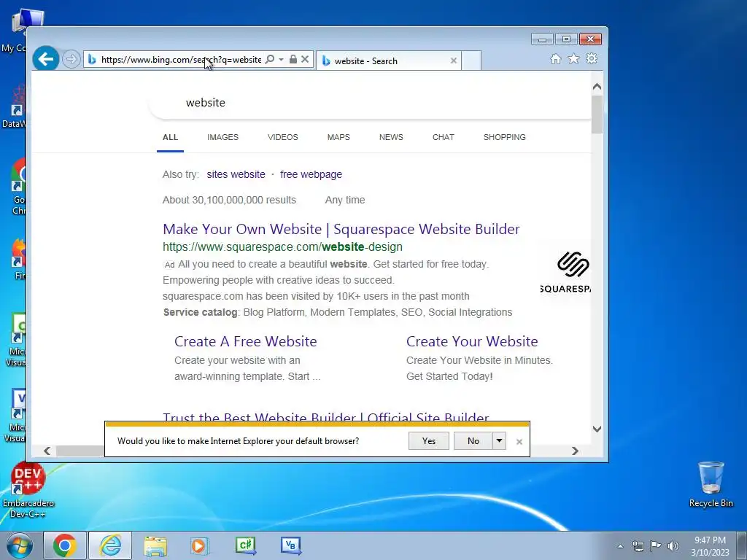Click the network tray icon
The height and width of the screenshot is (560, 747).
coord(638,546)
